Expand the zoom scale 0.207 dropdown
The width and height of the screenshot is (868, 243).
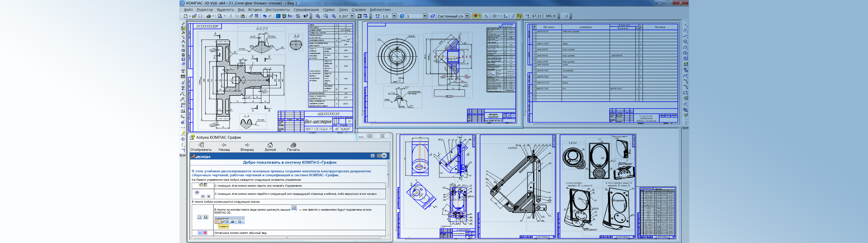(352, 16)
